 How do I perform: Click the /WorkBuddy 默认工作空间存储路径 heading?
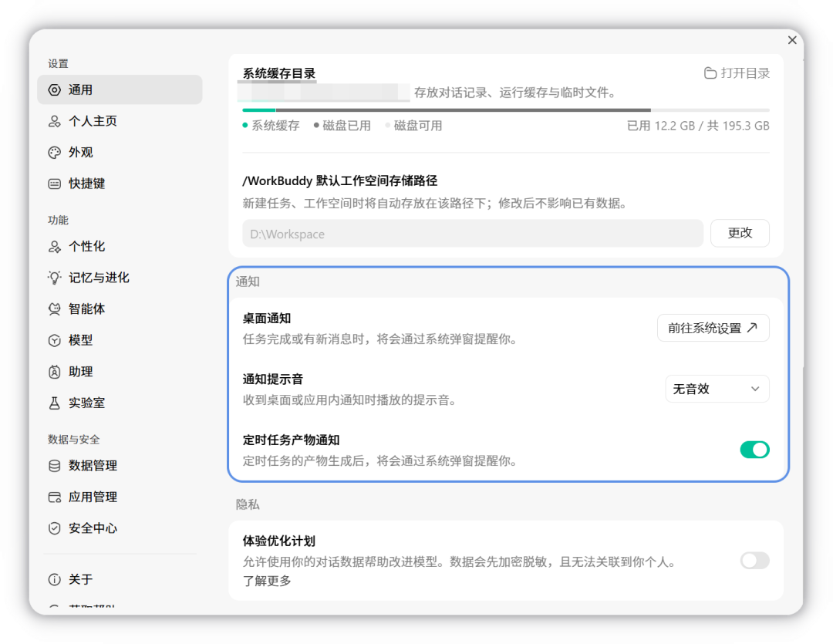(340, 180)
